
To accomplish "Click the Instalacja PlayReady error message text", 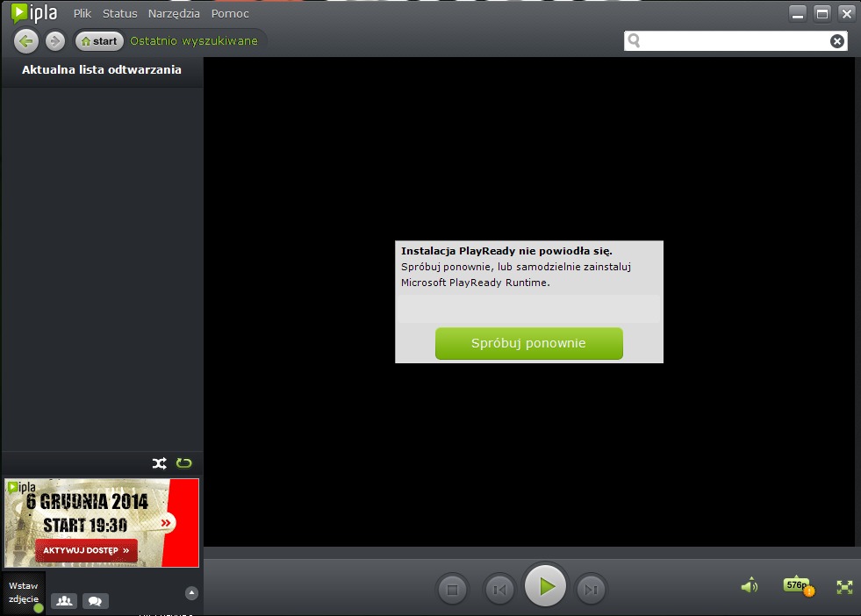I will pyautogui.click(x=506, y=251).
